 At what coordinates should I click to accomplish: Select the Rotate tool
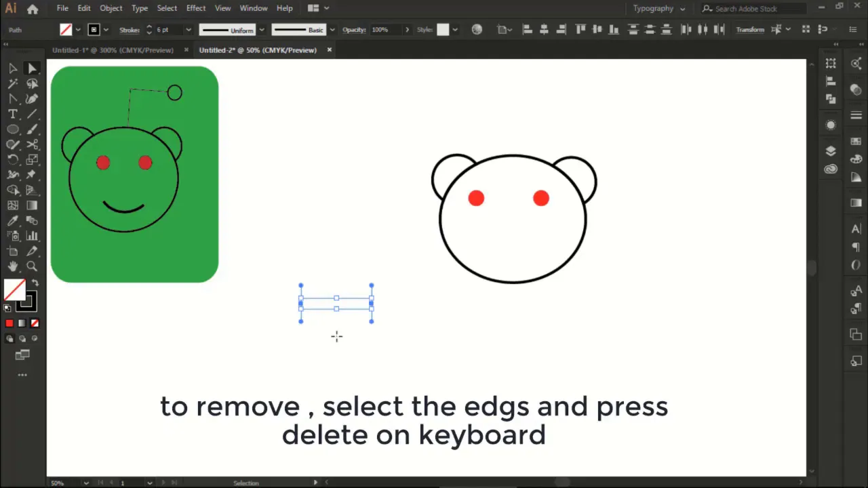pos(13,160)
